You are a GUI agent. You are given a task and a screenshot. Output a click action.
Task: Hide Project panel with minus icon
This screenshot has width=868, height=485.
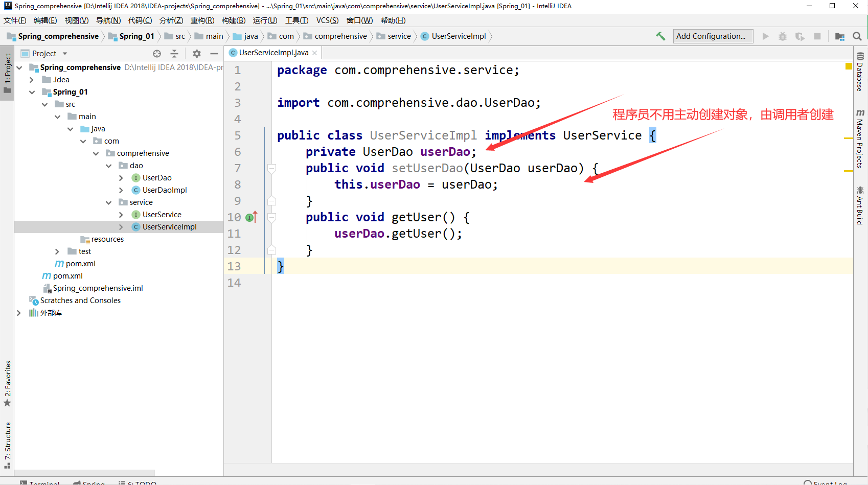(x=214, y=54)
